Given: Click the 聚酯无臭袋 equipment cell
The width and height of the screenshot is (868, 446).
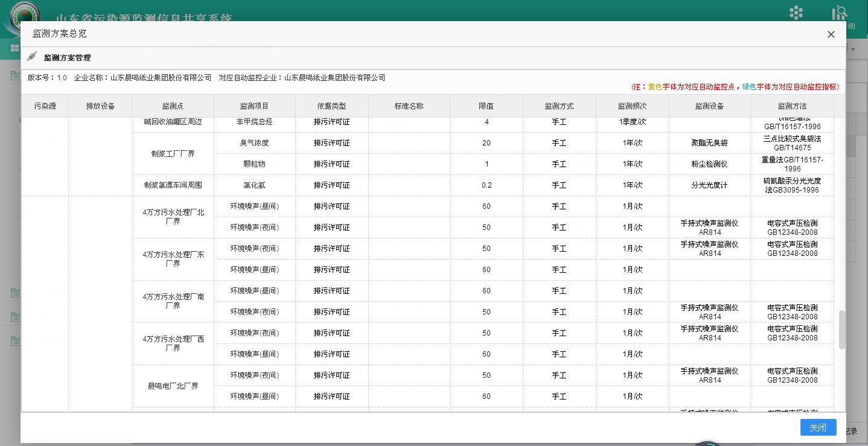Looking at the screenshot, I should [709, 142].
